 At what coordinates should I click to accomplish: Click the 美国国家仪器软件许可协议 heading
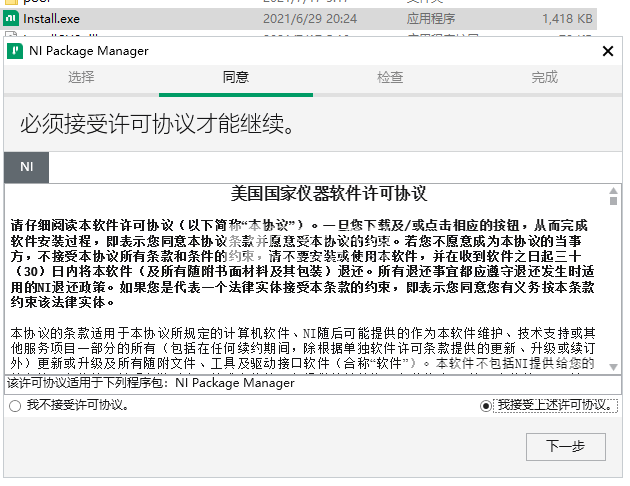329,194
